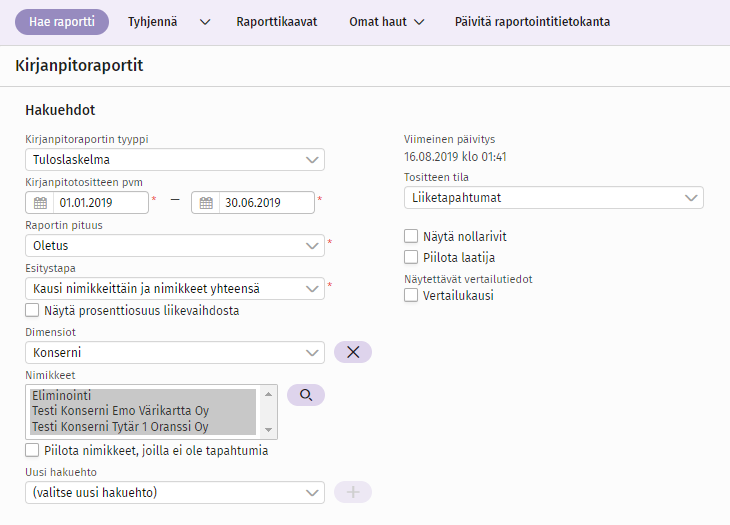
Task: Tick Piilota nimikkeet, joilla ei ole tapahtumia
Action: click(32, 450)
